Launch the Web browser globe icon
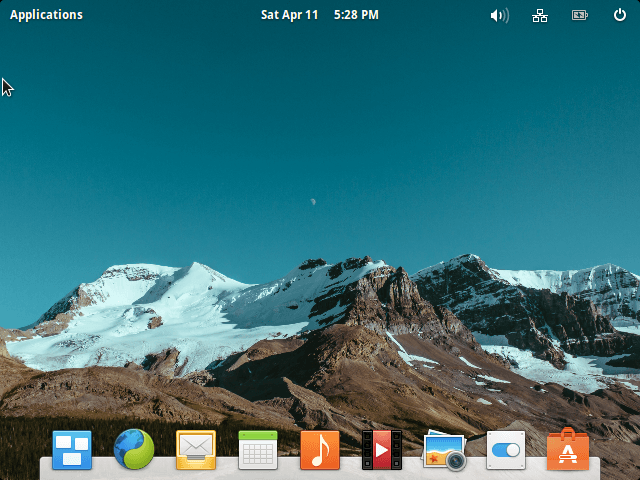This screenshot has height=480, width=640. click(134, 450)
